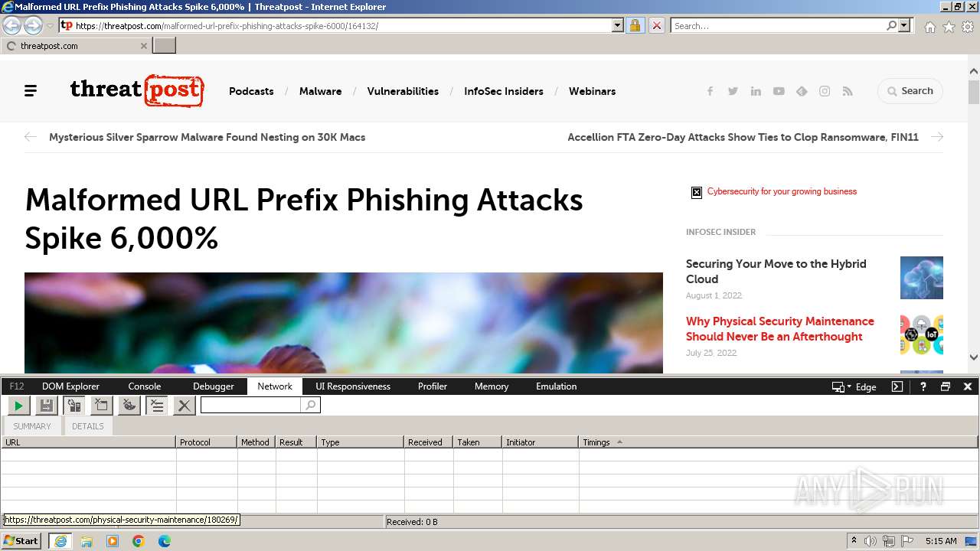Viewport: 980px width, 551px height.
Task: Start network traffic capture (green play)
Action: click(x=18, y=406)
